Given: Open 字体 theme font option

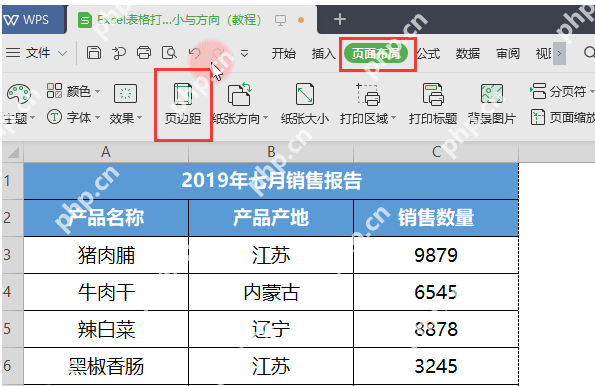Looking at the screenshot, I should tap(73, 117).
